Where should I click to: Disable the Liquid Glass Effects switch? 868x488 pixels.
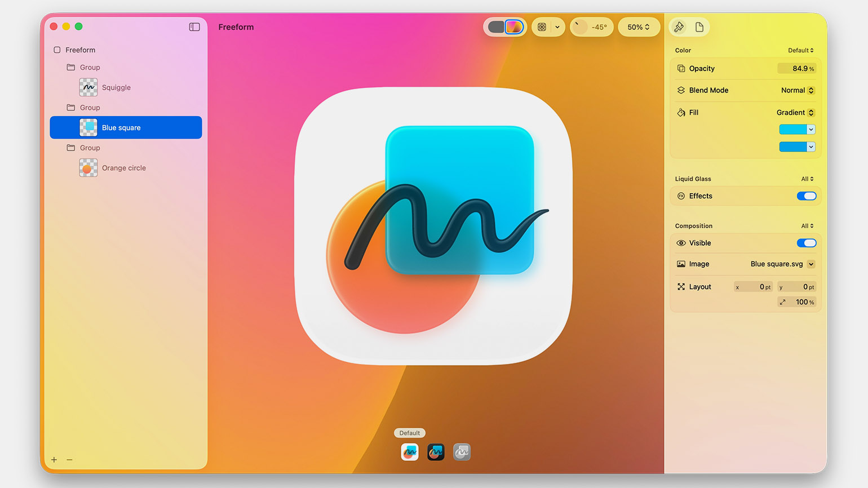click(807, 196)
